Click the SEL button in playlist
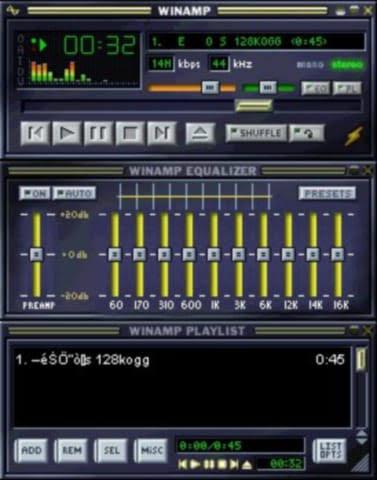Viewport: 377px width, 480px height. [111, 450]
